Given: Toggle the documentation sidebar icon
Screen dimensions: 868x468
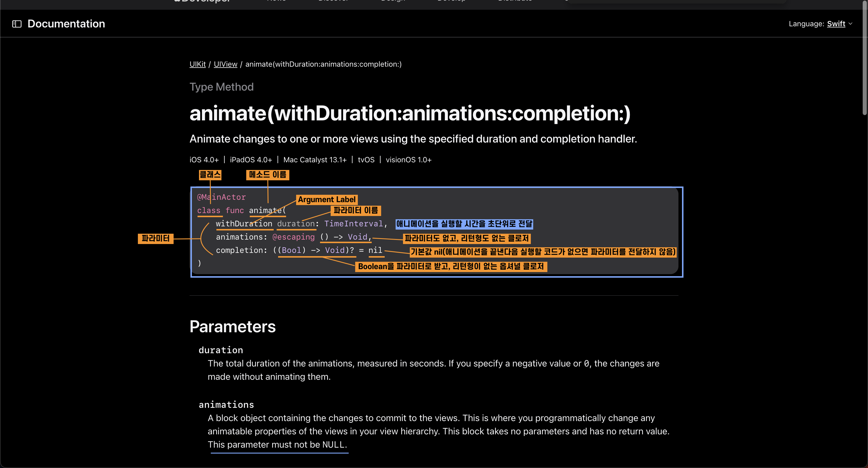Looking at the screenshot, I should pyautogui.click(x=17, y=24).
